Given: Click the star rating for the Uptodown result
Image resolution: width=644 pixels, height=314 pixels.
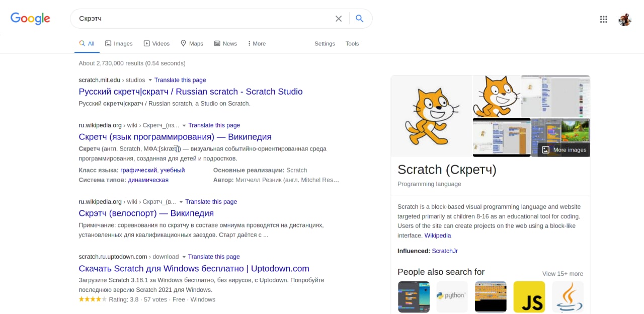Looking at the screenshot, I should tap(93, 299).
